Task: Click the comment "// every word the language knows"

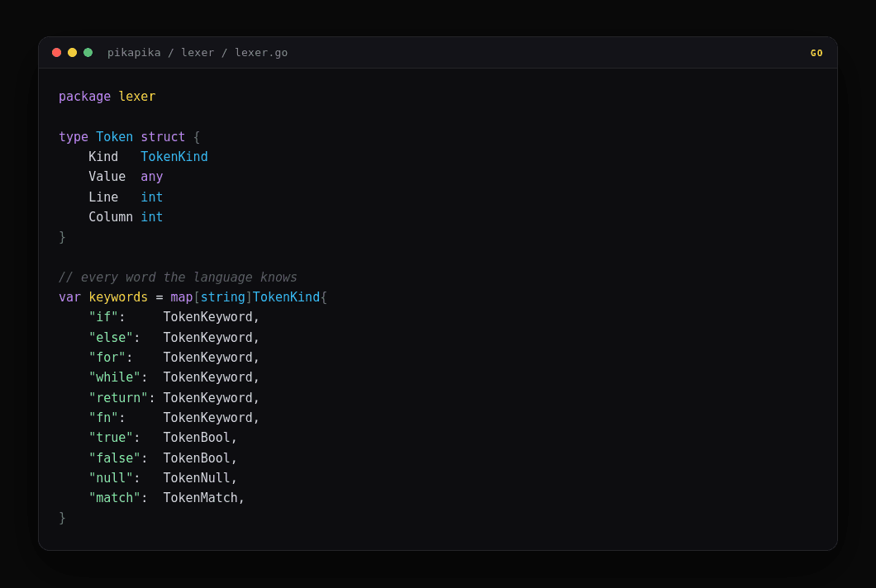Action: pyautogui.click(x=178, y=277)
